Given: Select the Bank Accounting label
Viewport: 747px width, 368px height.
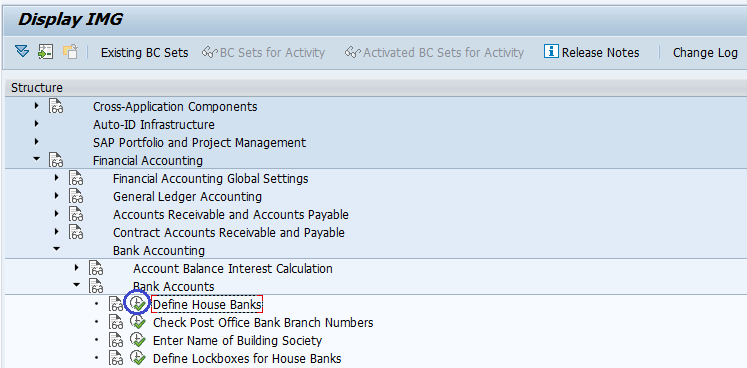Looking at the screenshot, I should click(x=159, y=250).
